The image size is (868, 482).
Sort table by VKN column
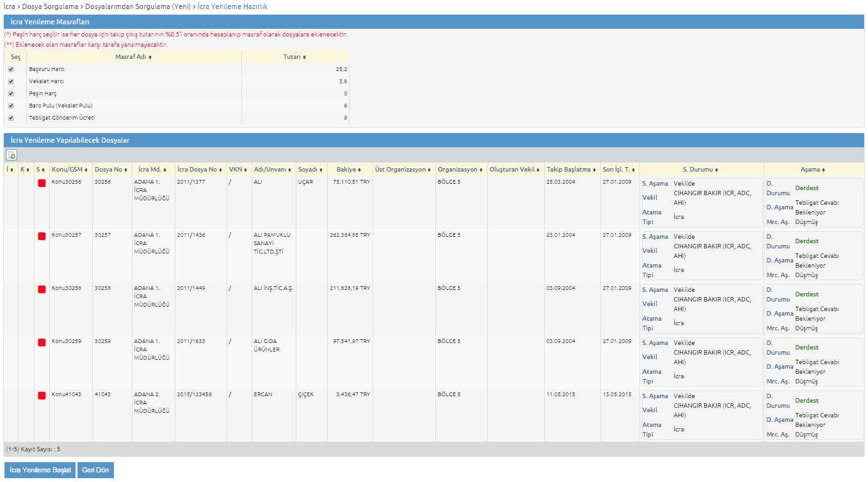[x=239, y=170]
